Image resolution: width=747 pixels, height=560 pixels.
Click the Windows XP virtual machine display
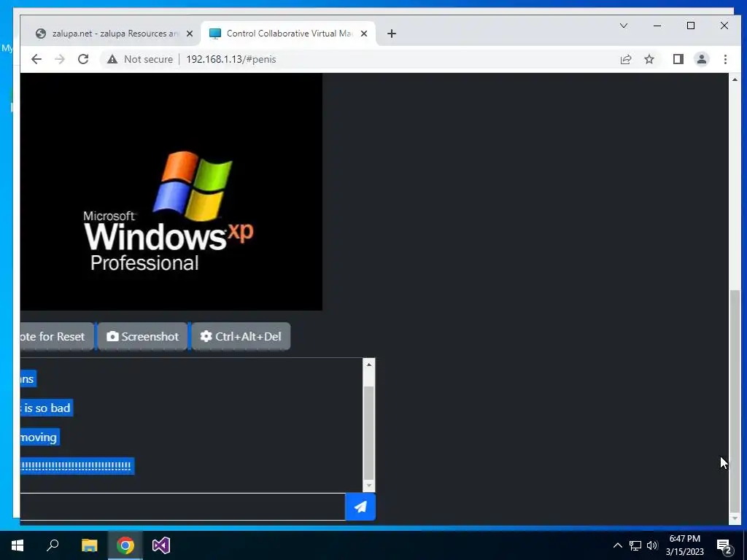click(x=171, y=192)
